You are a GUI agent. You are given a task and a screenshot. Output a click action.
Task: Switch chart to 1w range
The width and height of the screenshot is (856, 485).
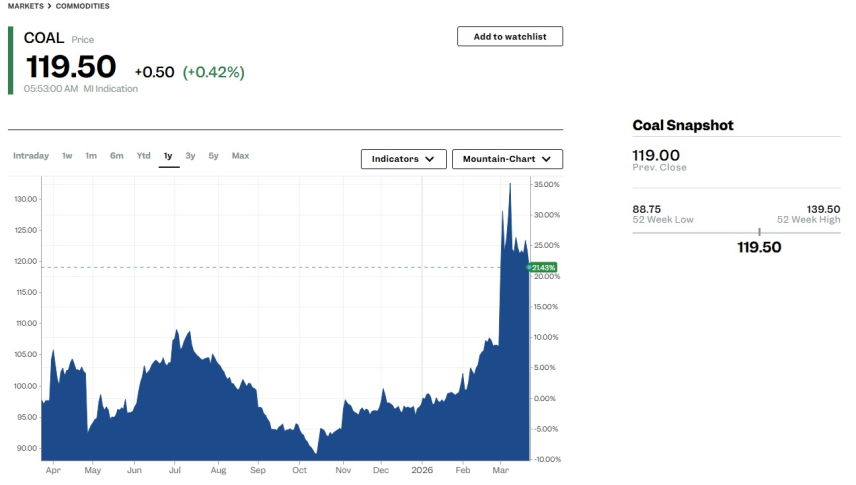click(67, 156)
